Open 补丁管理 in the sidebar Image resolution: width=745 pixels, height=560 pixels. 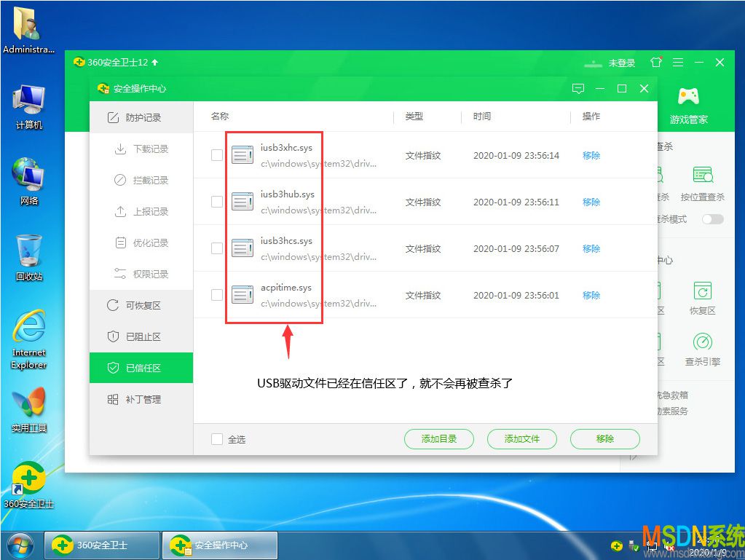[x=141, y=400]
